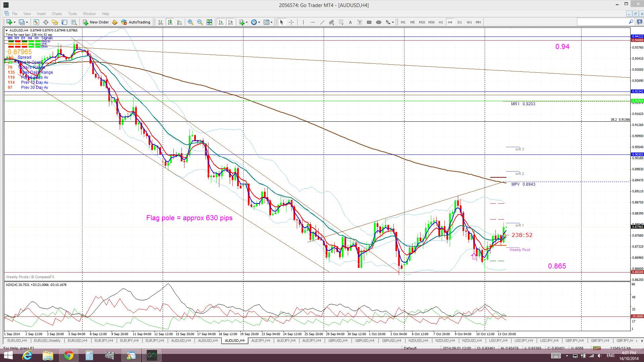Select the Draw Ellipse tool
The height and width of the screenshot is (362, 644).
coord(378,22)
